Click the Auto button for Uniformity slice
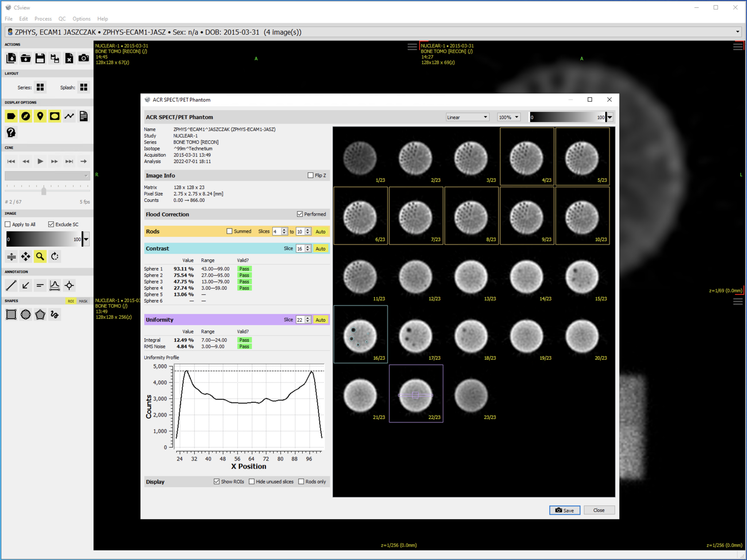Image resolution: width=747 pixels, height=560 pixels. (320, 319)
